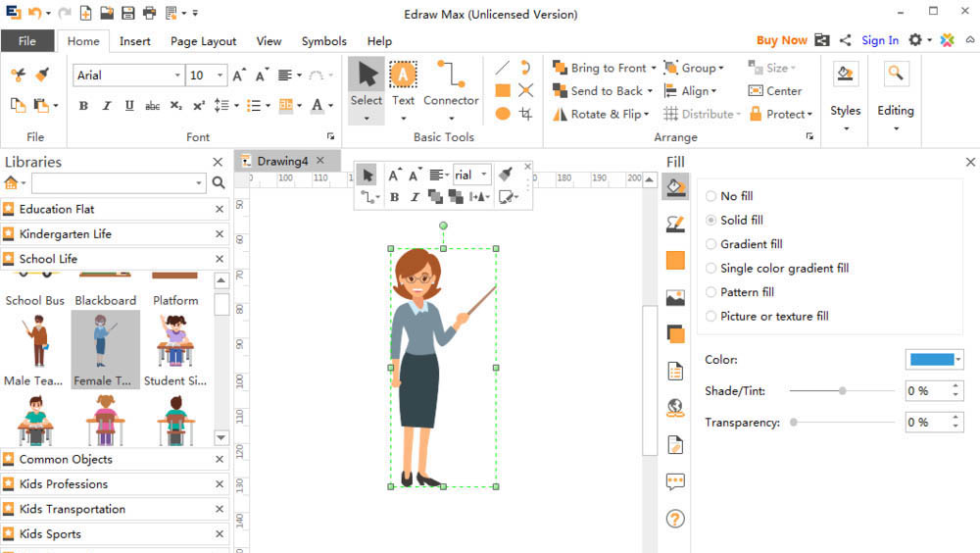Open the Line style panel icon
The image size is (980, 553).
[674, 224]
